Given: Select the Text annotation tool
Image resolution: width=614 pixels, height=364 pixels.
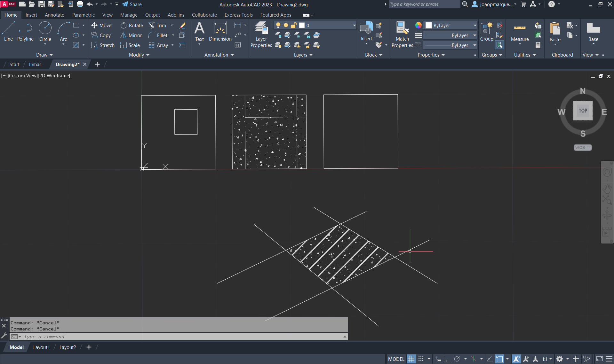Looking at the screenshot, I should [x=199, y=32].
